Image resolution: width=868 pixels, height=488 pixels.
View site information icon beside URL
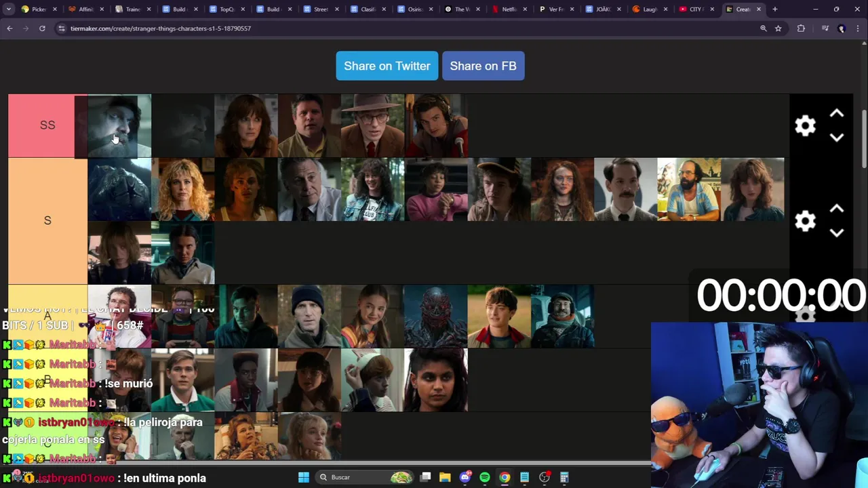click(62, 28)
